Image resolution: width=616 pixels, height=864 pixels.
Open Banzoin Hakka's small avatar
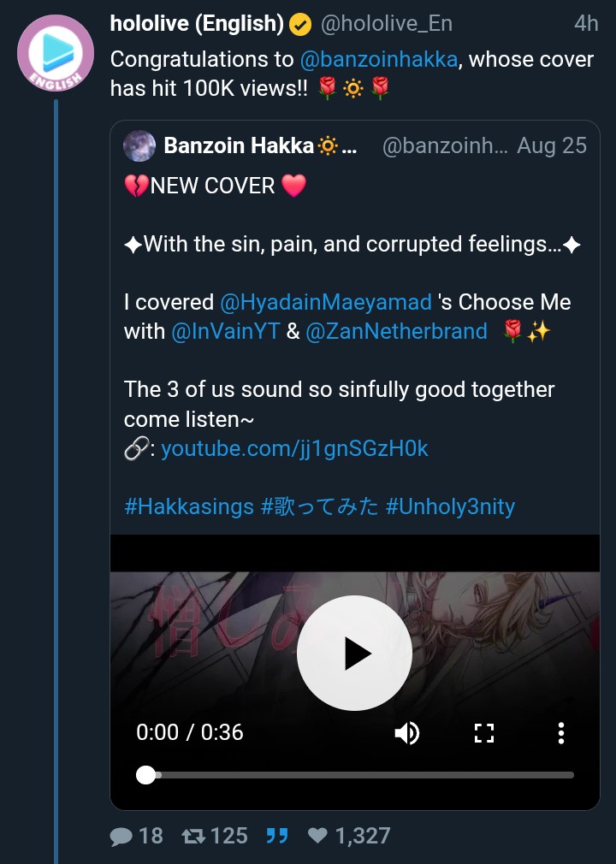(x=139, y=146)
